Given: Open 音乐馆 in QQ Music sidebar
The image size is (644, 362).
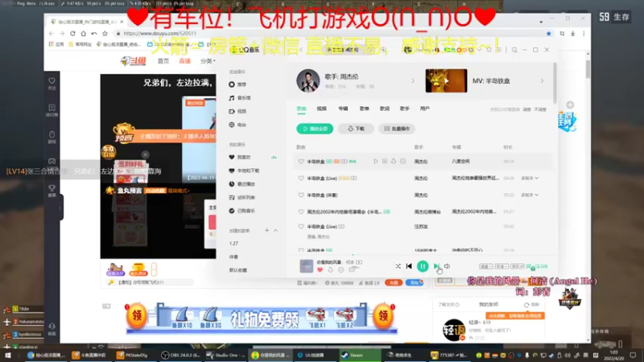Looking at the screenshot, I should (240, 98).
